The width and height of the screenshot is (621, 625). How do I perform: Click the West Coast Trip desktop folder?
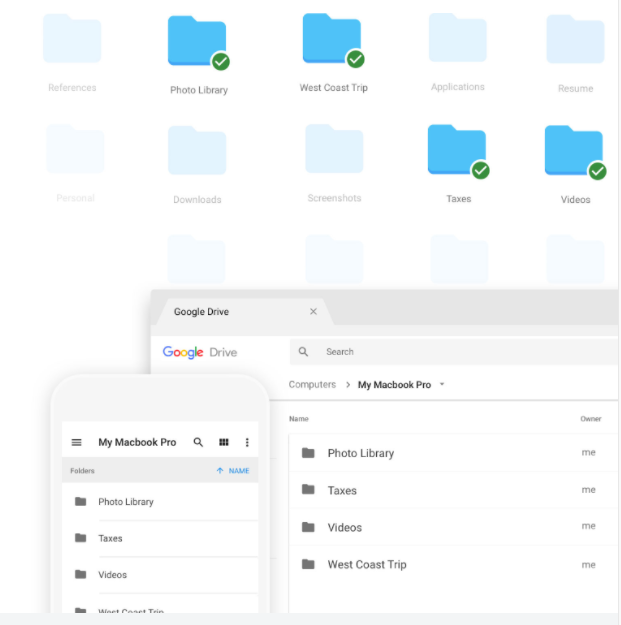[x=331, y=40]
